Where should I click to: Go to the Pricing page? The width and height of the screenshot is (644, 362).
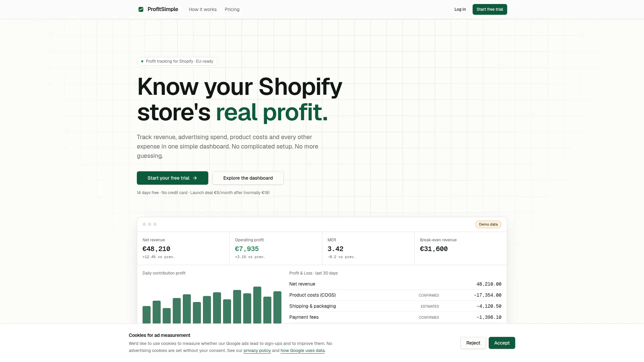pos(232,9)
